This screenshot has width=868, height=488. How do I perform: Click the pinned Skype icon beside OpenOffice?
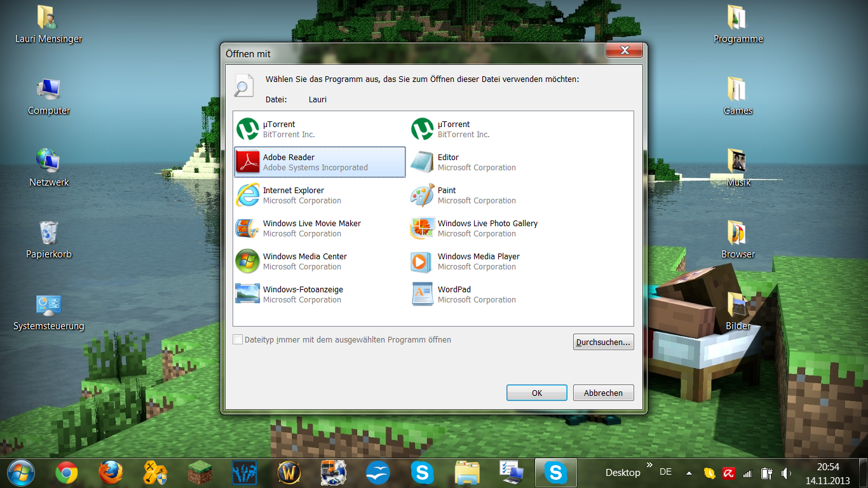pyautogui.click(x=422, y=473)
